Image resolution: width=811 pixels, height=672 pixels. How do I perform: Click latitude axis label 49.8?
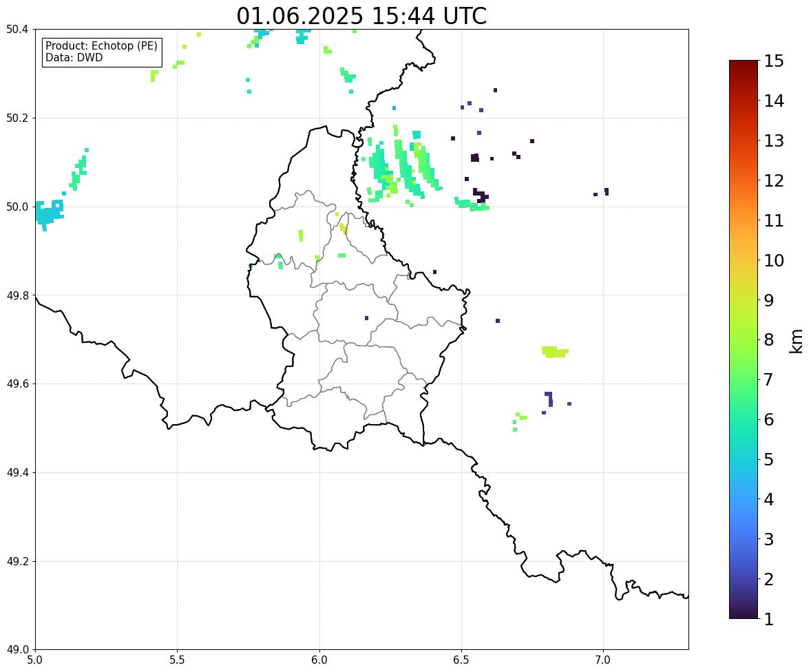17,295
